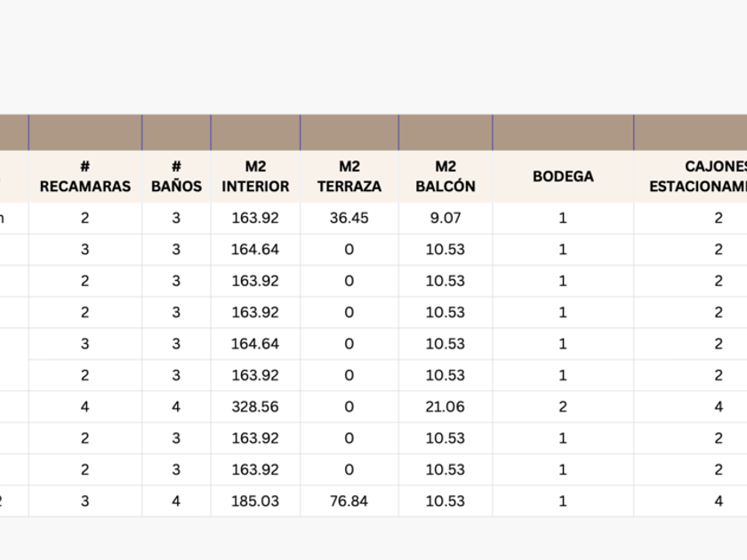Click the M2 BALCÓN column header

445,176
